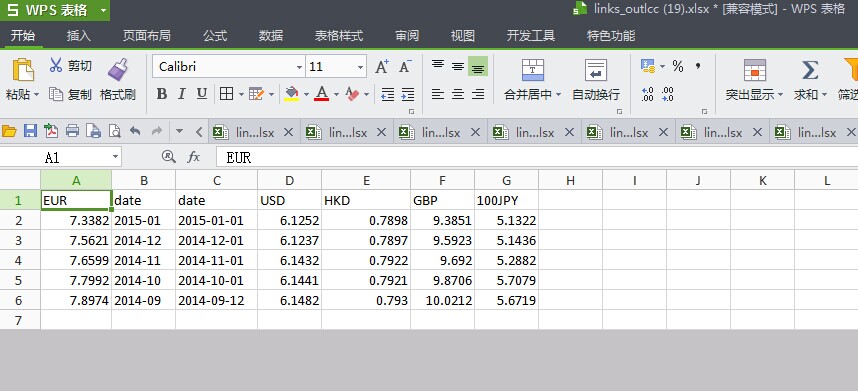Redo the last undone action

click(156, 131)
